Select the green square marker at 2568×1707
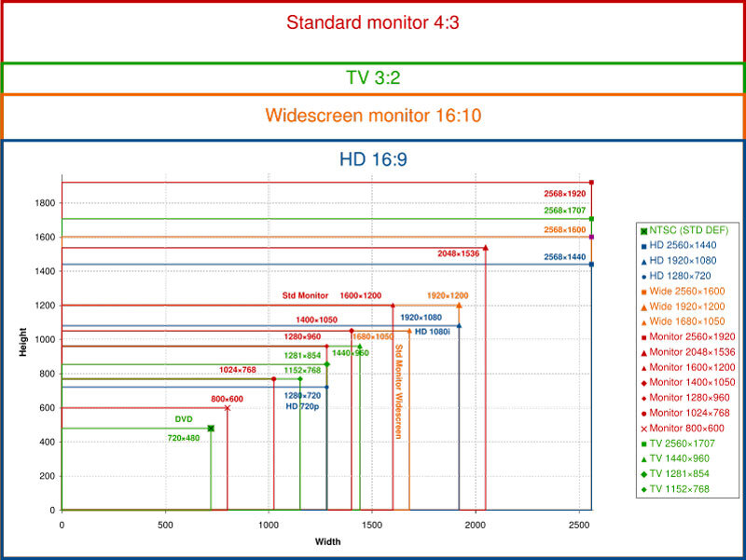 click(592, 219)
